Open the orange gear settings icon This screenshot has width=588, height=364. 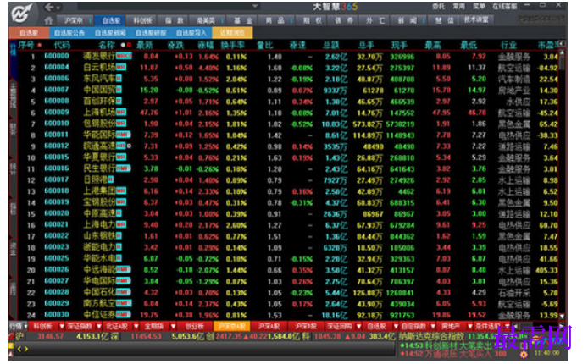pyautogui.click(x=524, y=354)
